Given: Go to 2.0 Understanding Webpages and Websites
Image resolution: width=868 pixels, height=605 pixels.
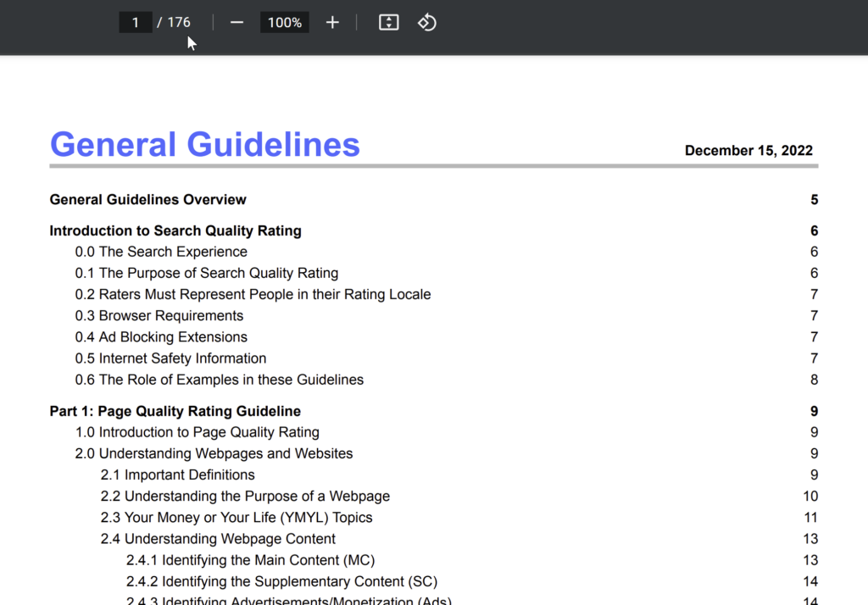Looking at the screenshot, I should [x=214, y=454].
